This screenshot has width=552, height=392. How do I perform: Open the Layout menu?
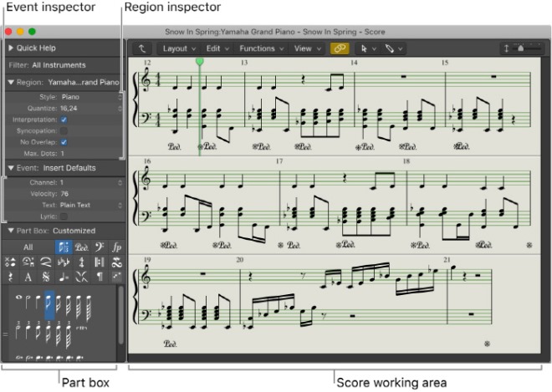pos(179,48)
